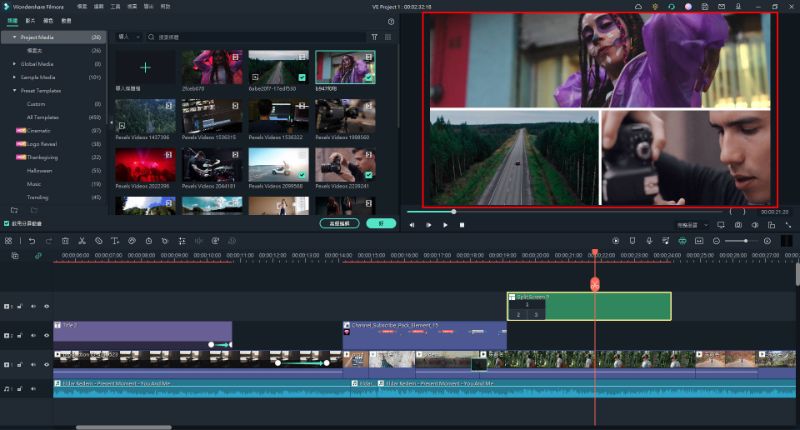Click the render preview icon on right timeline toolbar
This screenshot has height=430, width=800.
616,241
